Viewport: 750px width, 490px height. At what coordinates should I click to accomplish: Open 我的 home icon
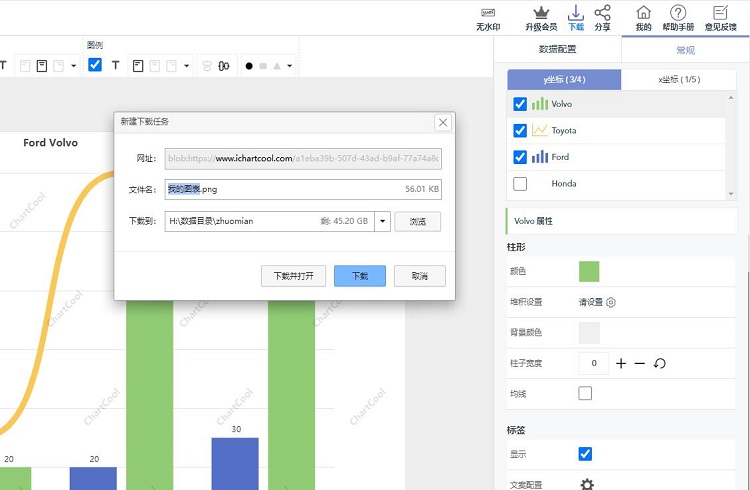coord(643,13)
